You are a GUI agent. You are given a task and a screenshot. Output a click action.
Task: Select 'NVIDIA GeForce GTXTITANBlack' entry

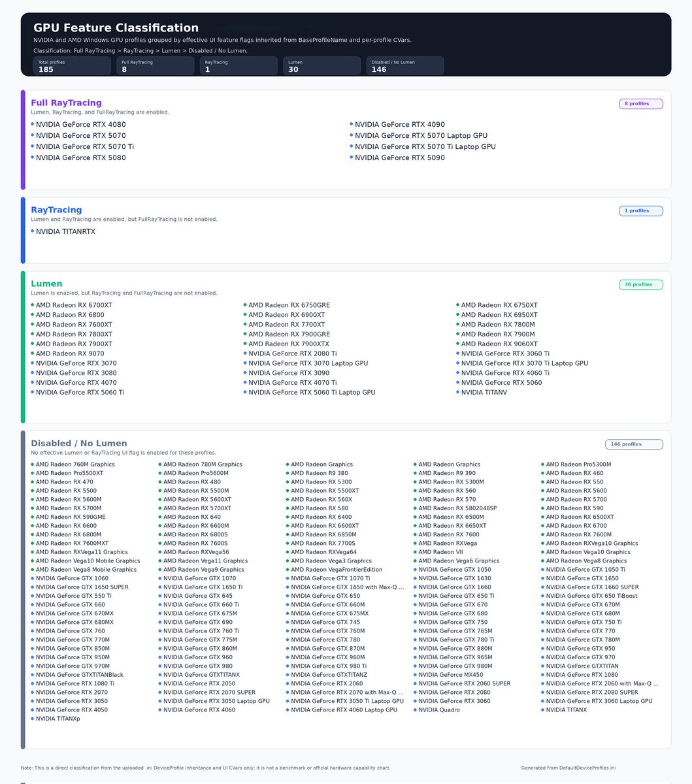pos(77,675)
